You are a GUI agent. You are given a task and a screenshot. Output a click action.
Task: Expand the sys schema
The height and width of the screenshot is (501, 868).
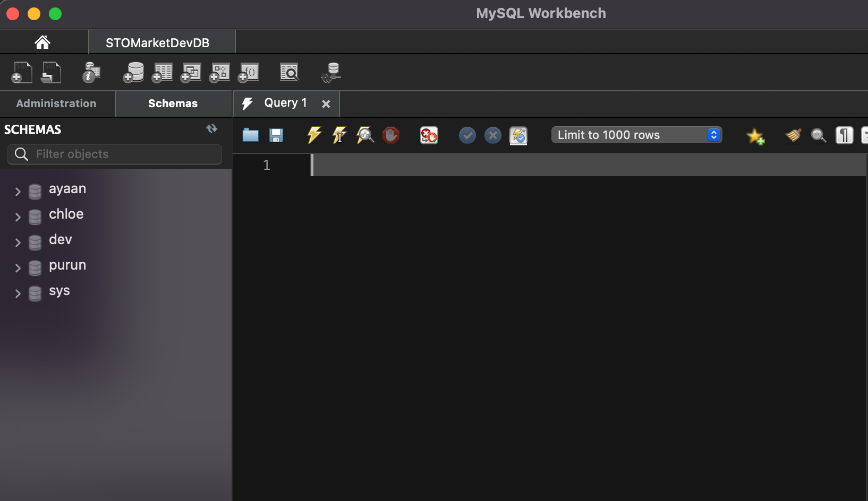[18, 293]
